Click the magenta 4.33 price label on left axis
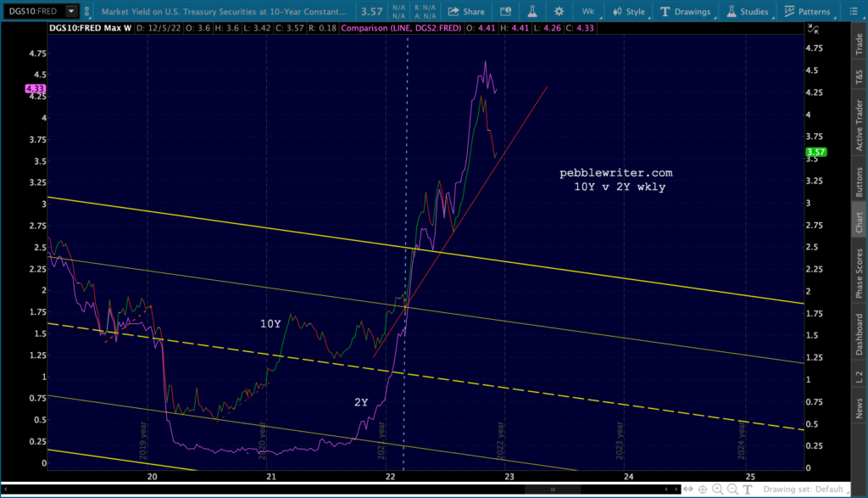 point(35,88)
